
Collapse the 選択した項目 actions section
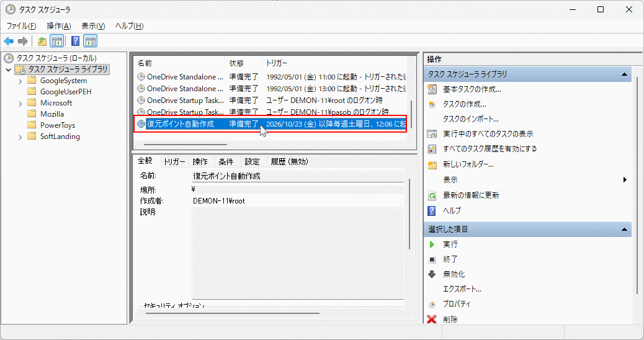click(x=624, y=229)
